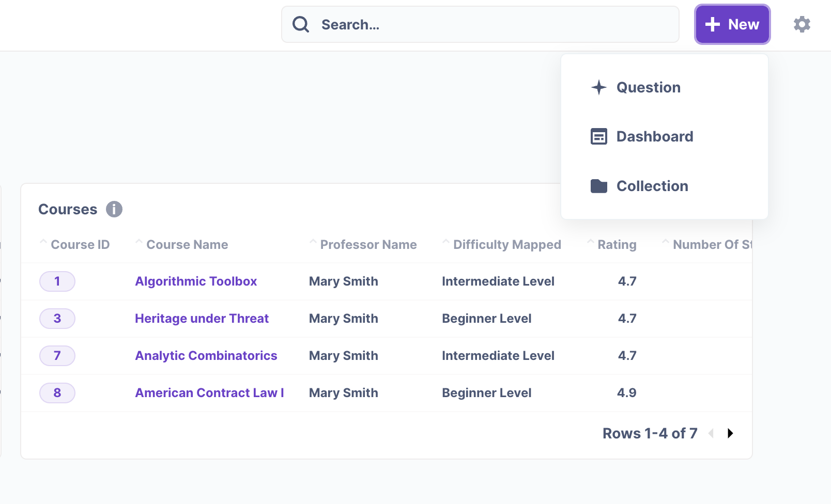831x504 pixels.
Task: Open the Heritage under Threat course
Action: tap(202, 319)
